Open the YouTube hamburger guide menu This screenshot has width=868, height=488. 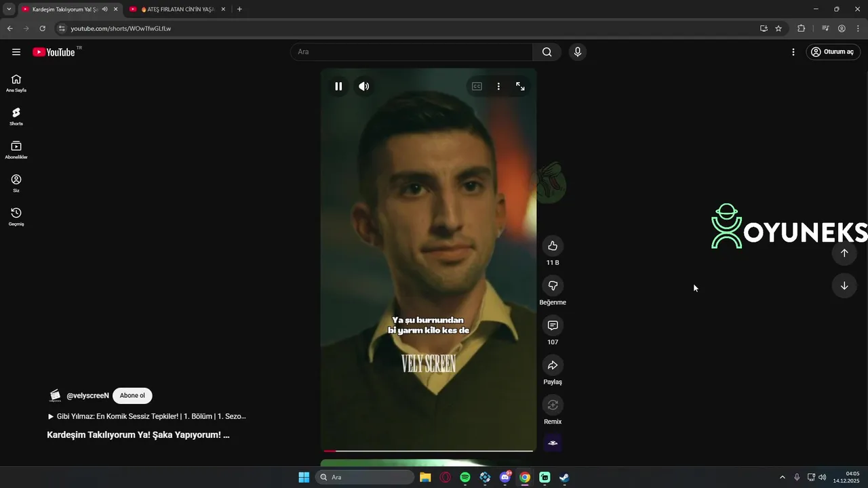click(x=16, y=52)
